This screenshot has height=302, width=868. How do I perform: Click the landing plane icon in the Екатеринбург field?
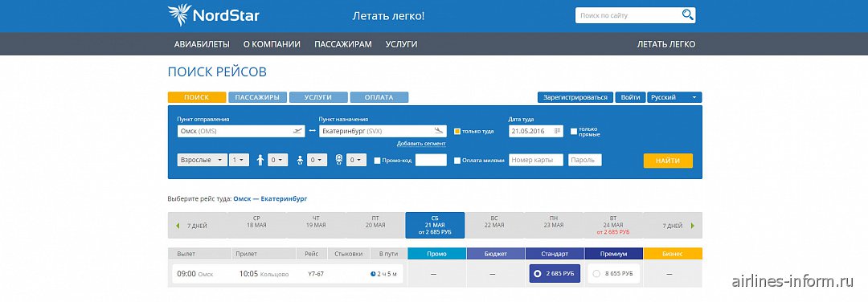click(x=439, y=131)
